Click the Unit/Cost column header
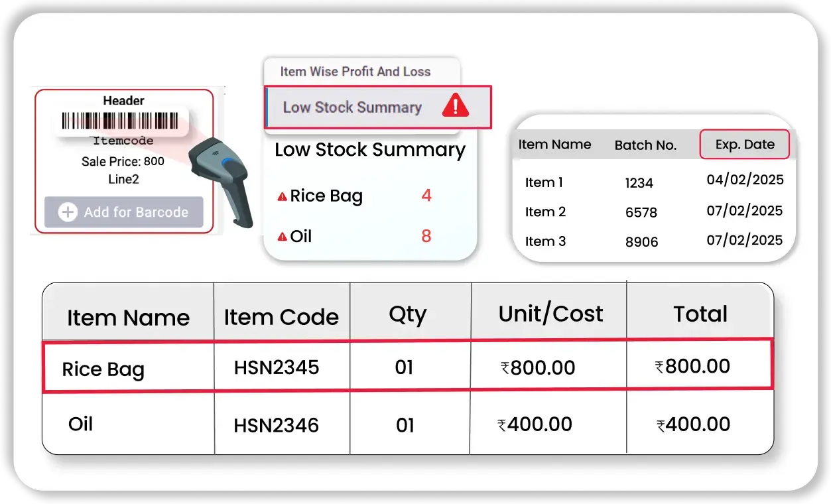 (550, 314)
